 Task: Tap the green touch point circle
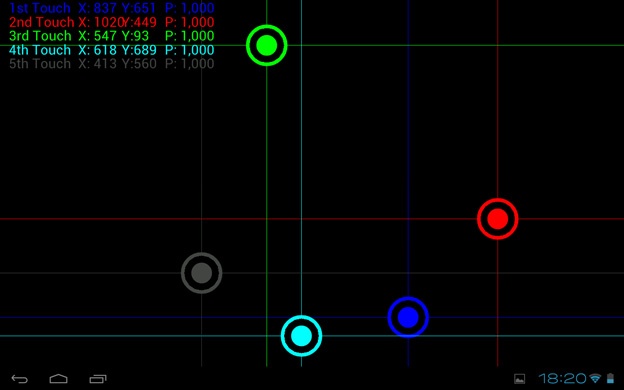tap(267, 45)
